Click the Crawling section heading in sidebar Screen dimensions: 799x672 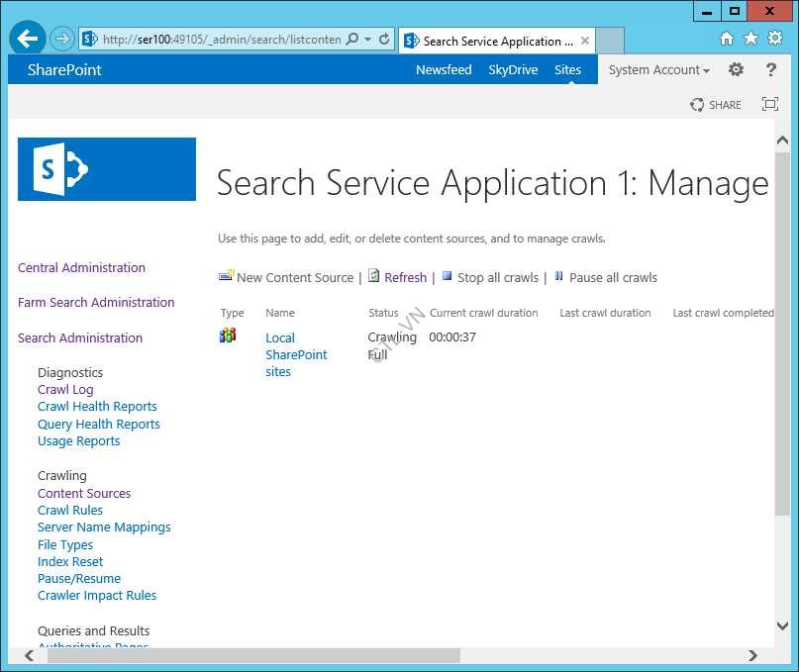tap(61, 476)
